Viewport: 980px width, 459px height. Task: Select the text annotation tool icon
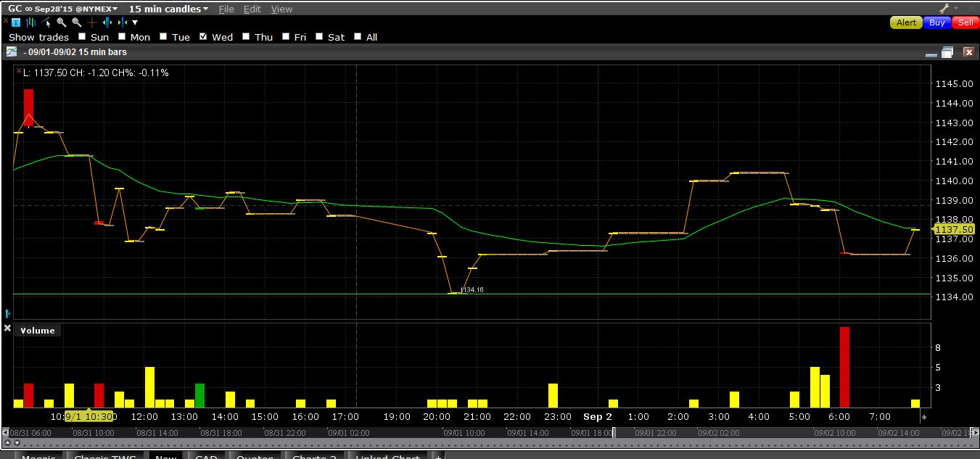[x=16, y=22]
